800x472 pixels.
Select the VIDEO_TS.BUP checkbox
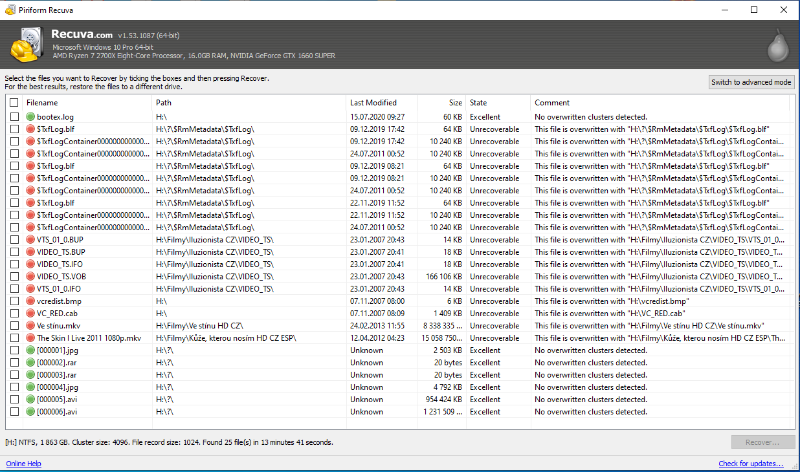coord(14,252)
